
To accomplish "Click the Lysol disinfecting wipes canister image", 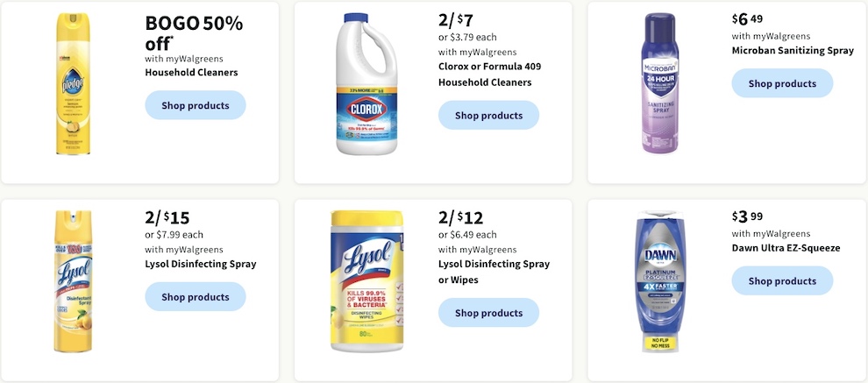I will click(367, 280).
